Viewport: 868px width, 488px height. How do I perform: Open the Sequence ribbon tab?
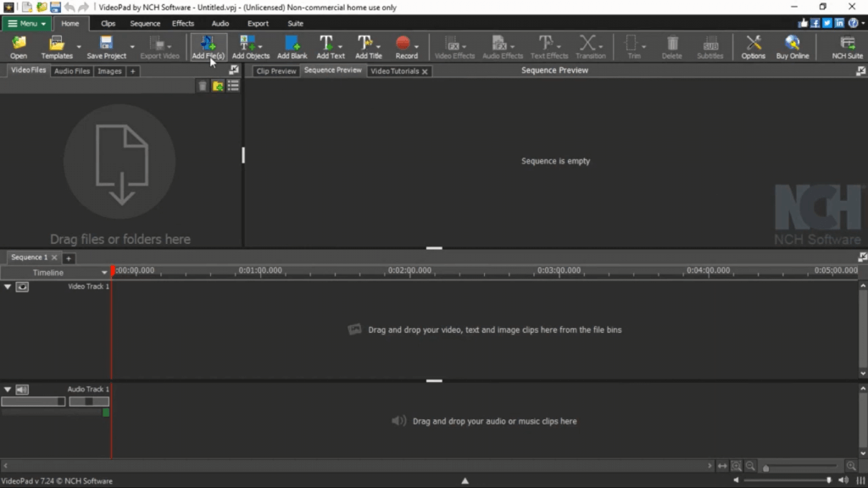coord(145,24)
